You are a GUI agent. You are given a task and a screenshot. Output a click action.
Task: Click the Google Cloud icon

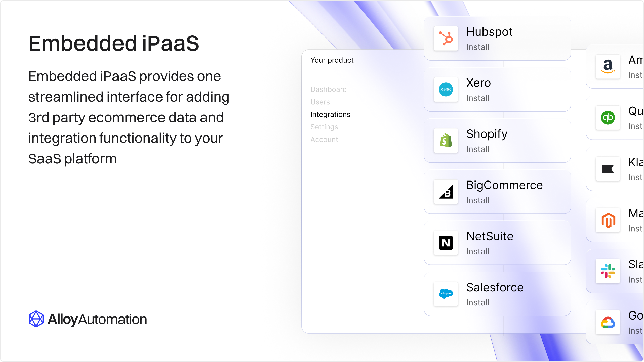tap(608, 322)
